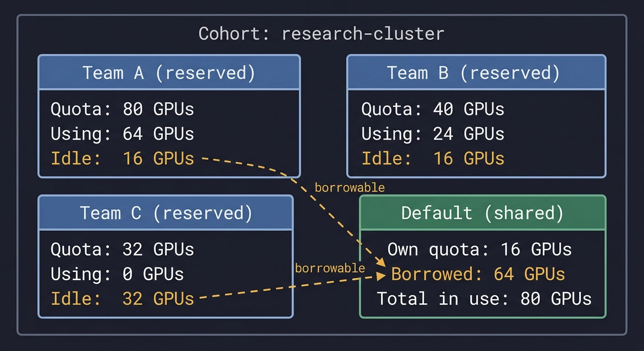Image resolution: width=644 pixels, height=351 pixels.
Task: Click Team C's 'Idle: 32 GPUs' text
Action: point(122,299)
